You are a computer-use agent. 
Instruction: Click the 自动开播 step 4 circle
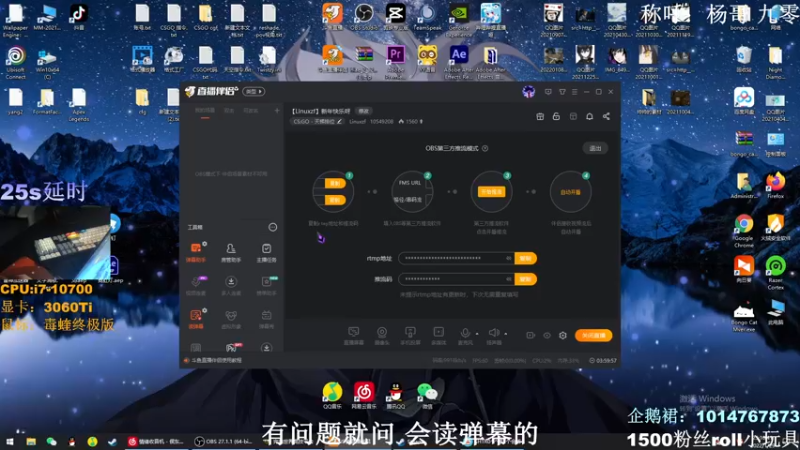(x=570, y=192)
